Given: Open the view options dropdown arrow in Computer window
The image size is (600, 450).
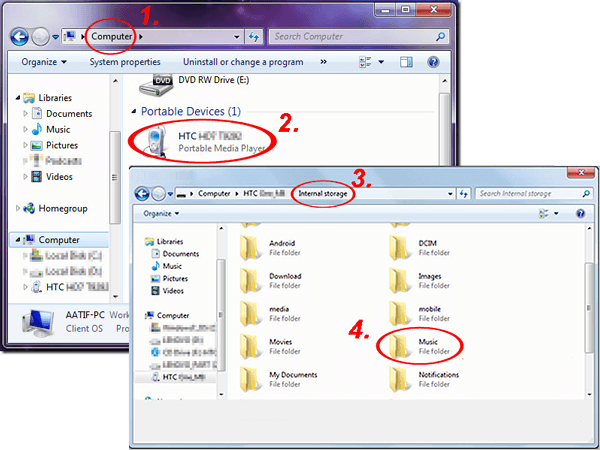Looking at the screenshot, I should (381, 62).
